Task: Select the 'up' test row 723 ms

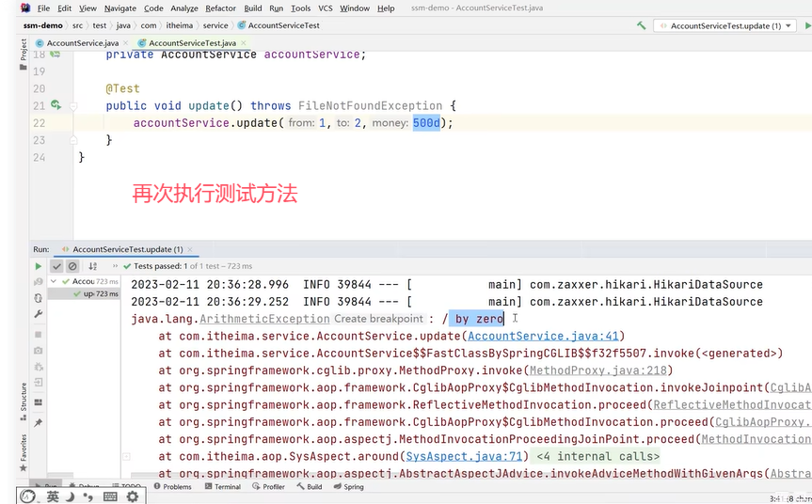Action: [x=84, y=293]
